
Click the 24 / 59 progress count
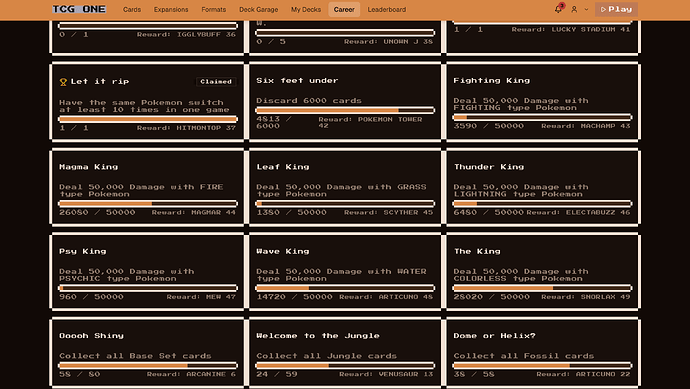(x=277, y=374)
